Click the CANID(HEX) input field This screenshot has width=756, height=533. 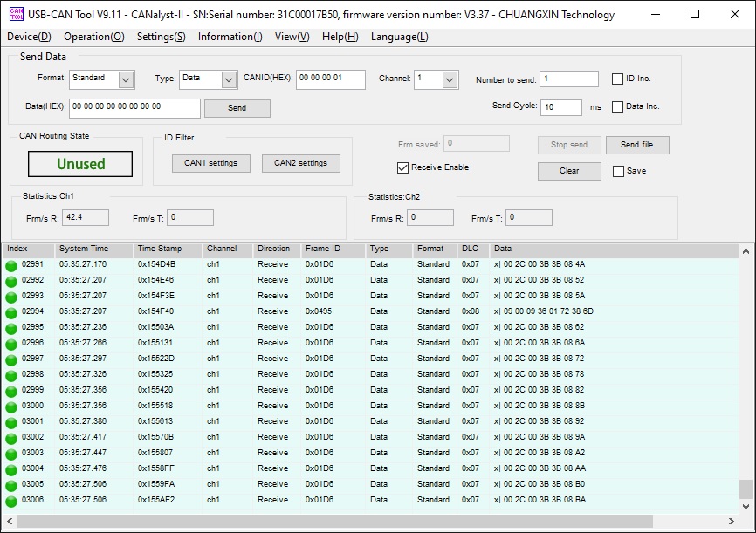point(330,79)
